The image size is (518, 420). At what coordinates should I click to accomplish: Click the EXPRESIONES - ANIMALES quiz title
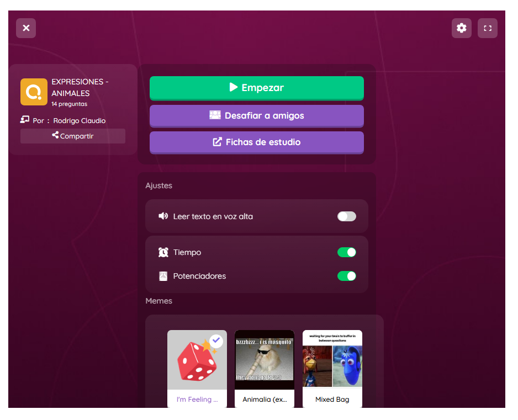[x=80, y=88]
